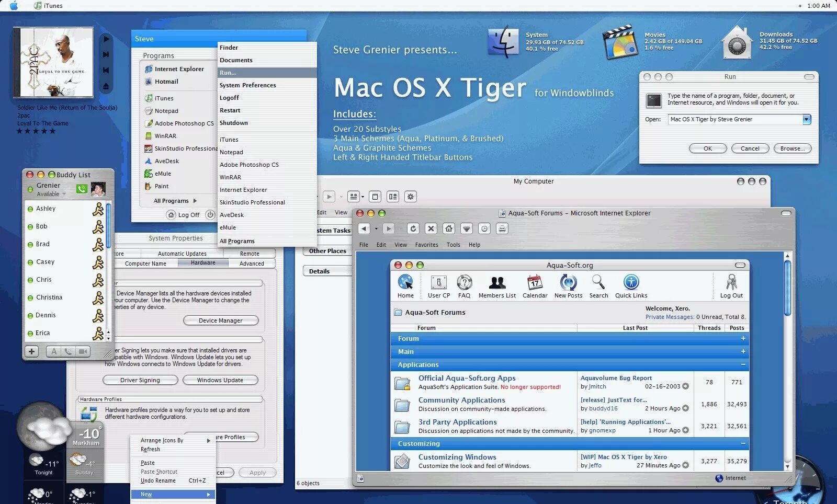Collapse the Customizing category
Screen dimensions: 837x504
pos(743,443)
